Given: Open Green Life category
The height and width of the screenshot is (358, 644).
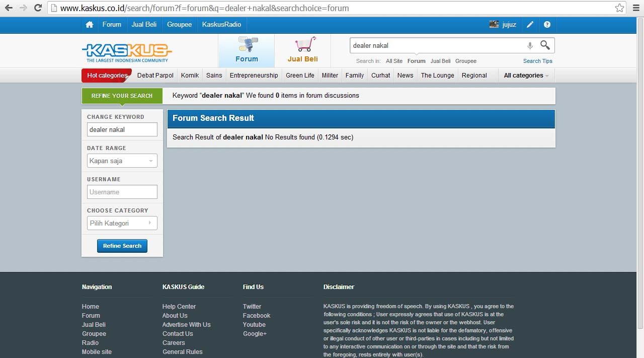Looking at the screenshot, I should (300, 76).
